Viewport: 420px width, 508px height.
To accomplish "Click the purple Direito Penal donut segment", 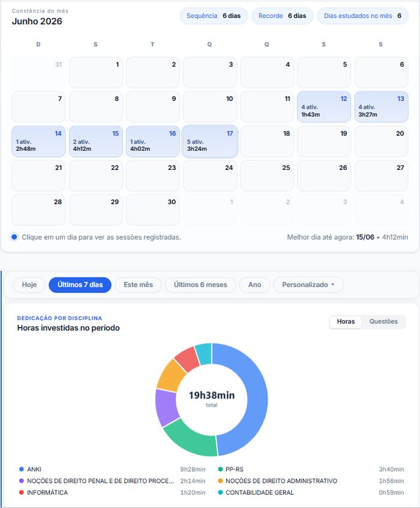I will click(x=166, y=407).
